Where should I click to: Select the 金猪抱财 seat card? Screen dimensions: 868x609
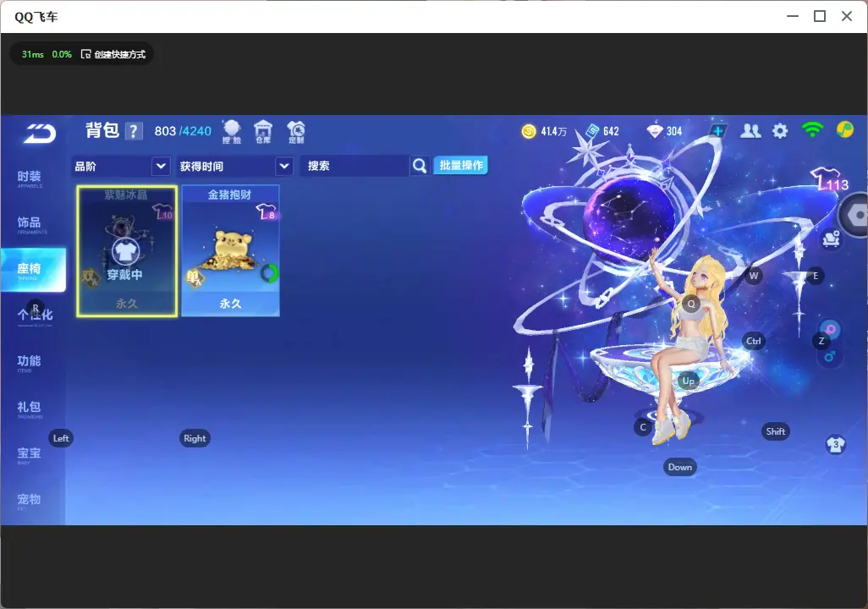pos(230,250)
